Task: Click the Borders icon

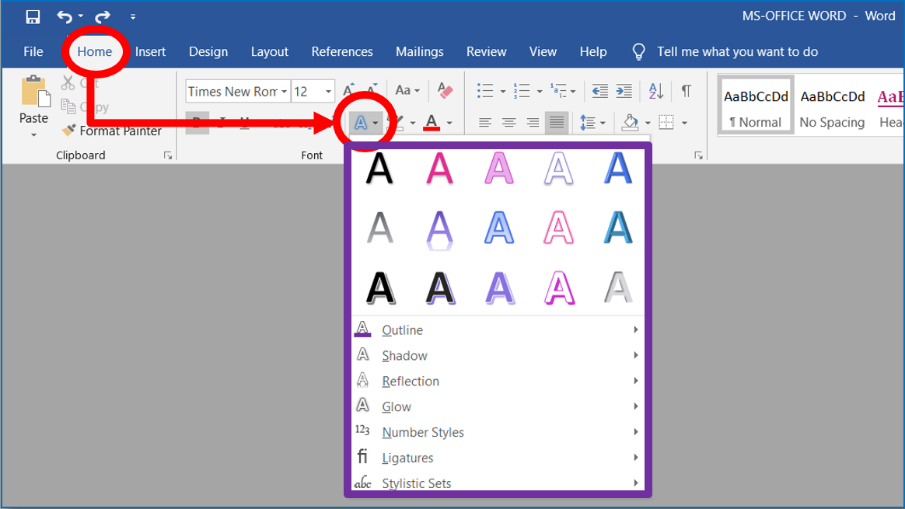Action: point(666,122)
